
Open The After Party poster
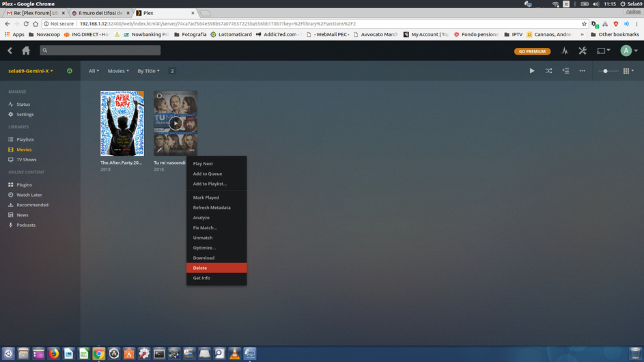point(122,123)
